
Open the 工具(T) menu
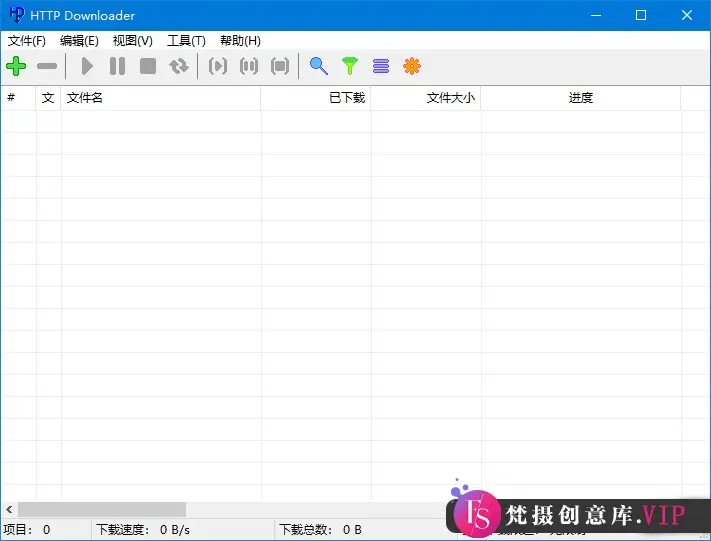pyautogui.click(x=186, y=41)
